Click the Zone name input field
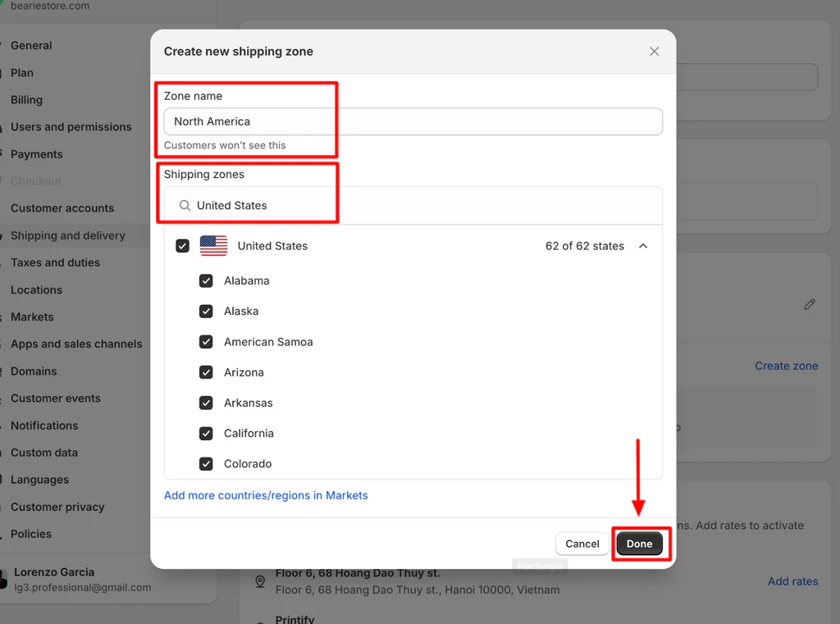 413,121
